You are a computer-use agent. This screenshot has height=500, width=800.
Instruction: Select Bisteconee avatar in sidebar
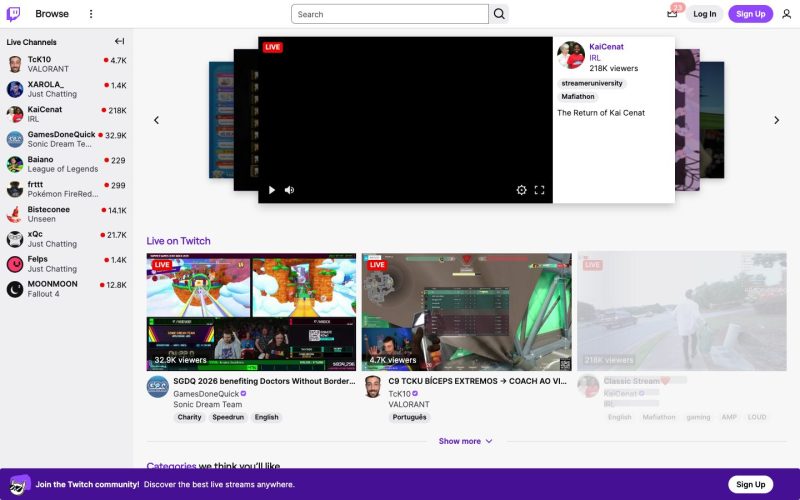pyautogui.click(x=15, y=214)
